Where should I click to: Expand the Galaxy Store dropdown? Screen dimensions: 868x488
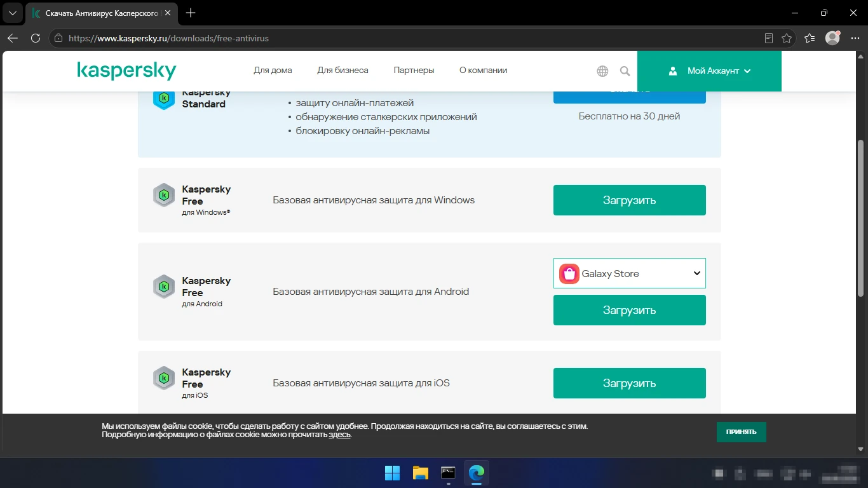630,273
